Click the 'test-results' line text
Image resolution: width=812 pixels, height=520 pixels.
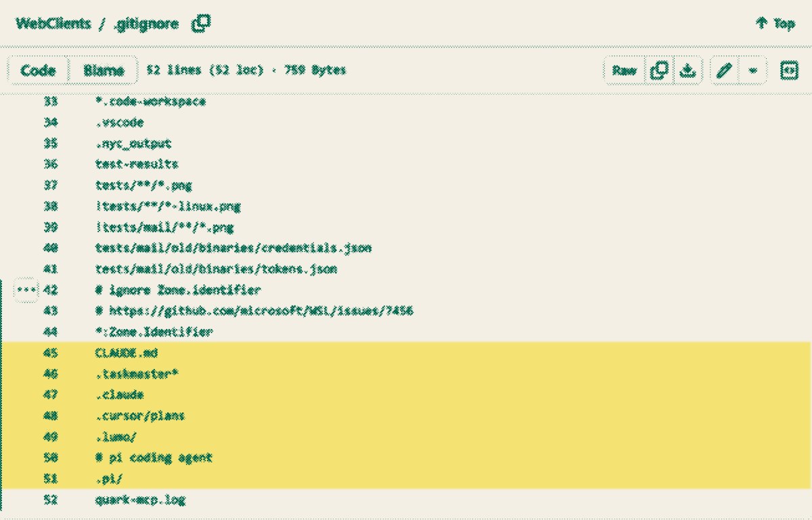click(x=137, y=165)
